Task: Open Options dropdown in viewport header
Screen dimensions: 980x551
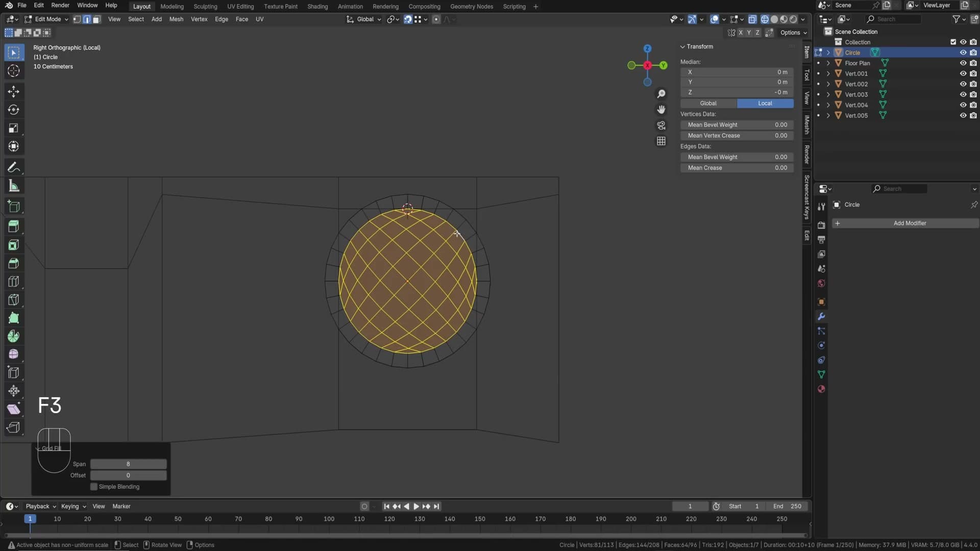Action: pos(793,33)
